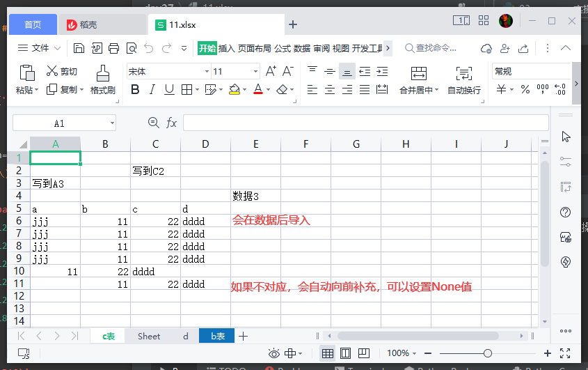The width and height of the screenshot is (588, 370).
Task: Click help question mark sidebar icon
Action: coord(565,213)
